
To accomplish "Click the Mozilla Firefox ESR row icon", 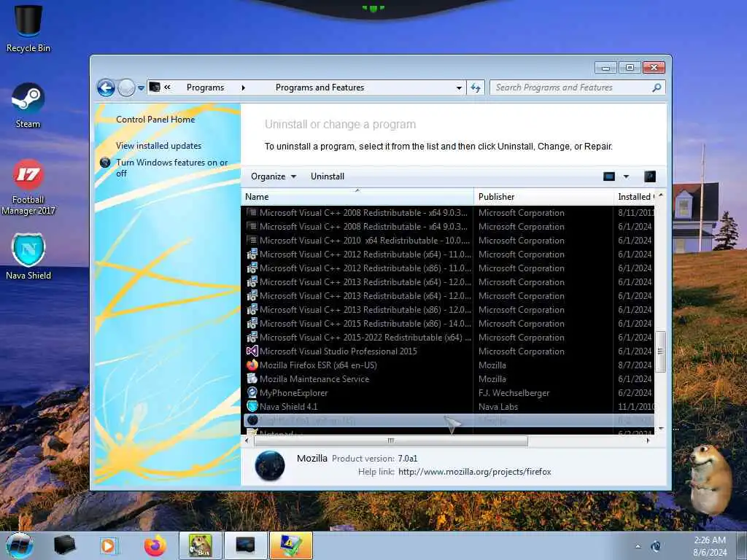I will point(252,365).
